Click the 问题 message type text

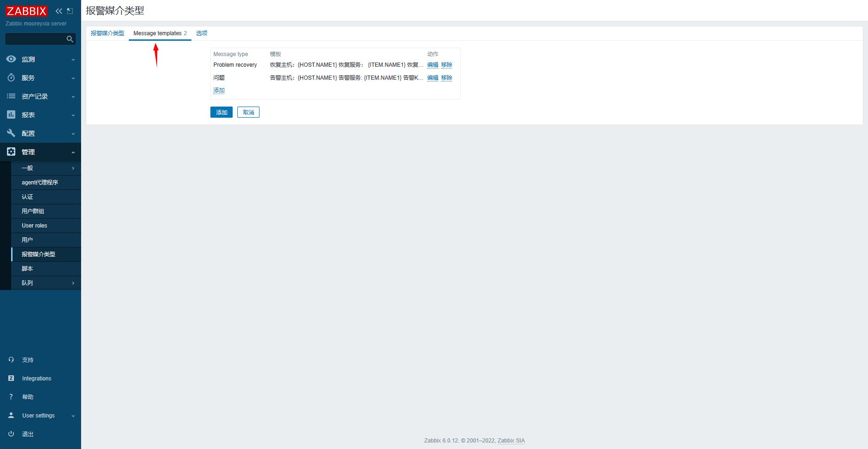tap(219, 78)
